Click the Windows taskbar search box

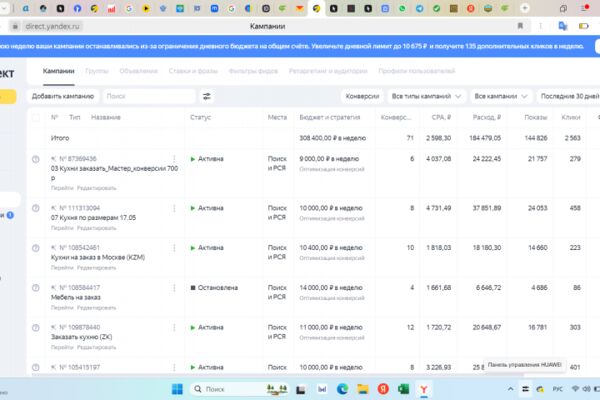click(240, 389)
